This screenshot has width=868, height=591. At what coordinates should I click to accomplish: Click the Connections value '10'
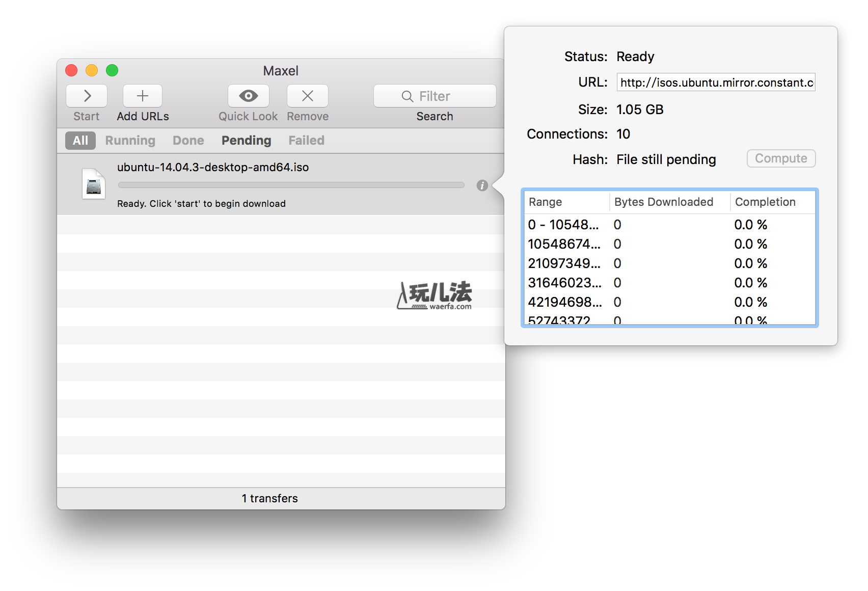(623, 134)
